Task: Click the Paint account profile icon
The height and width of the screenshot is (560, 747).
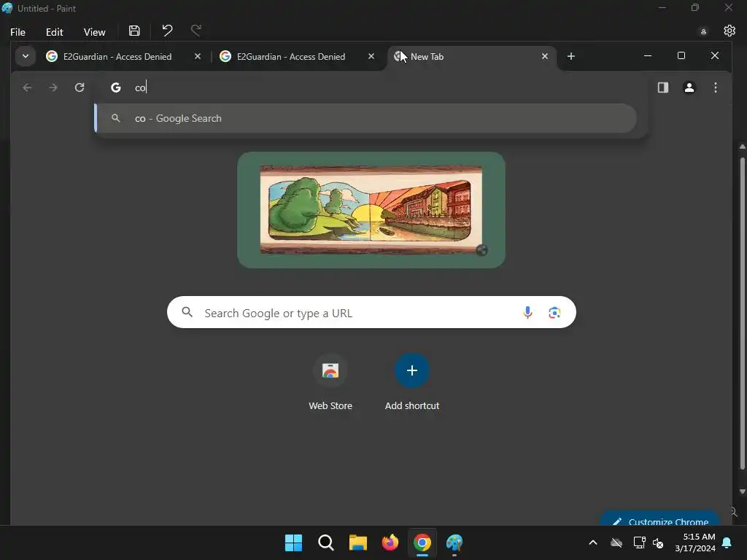Action: tap(703, 32)
